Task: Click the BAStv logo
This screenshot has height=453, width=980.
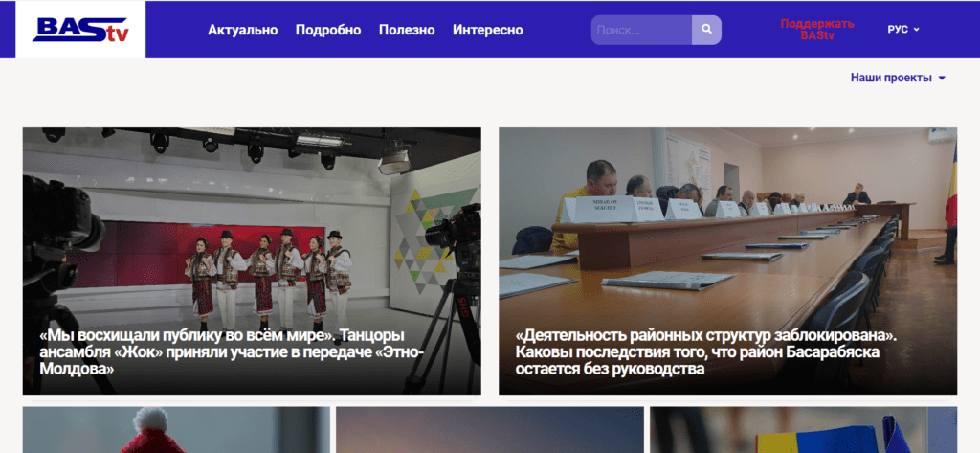Action: [x=80, y=30]
